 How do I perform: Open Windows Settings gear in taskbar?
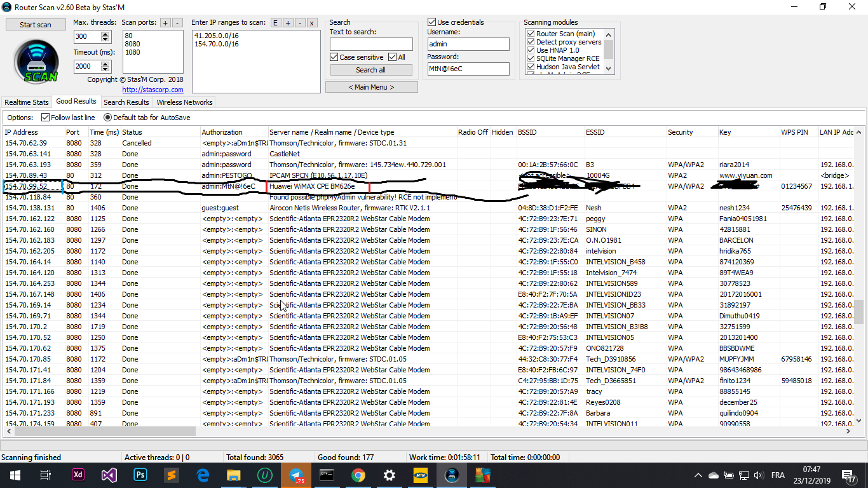pyautogui.click(x=389, y=475)
